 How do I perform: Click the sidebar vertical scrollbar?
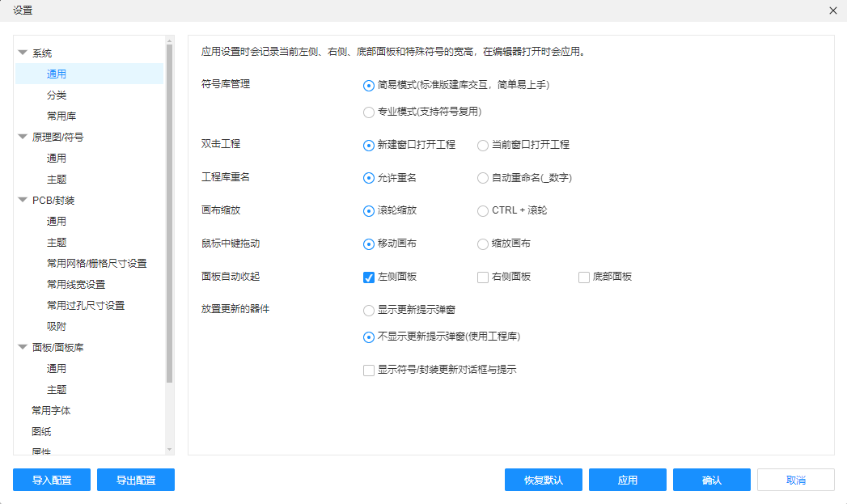(x=169, y=210)
